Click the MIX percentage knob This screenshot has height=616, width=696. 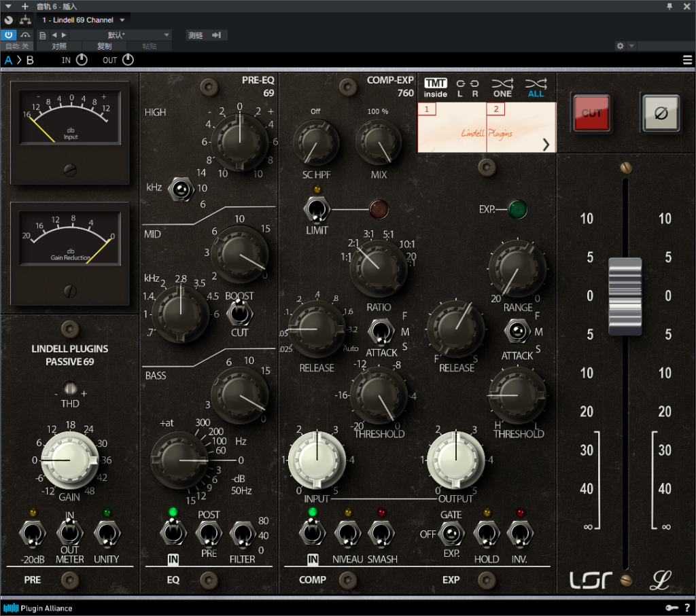(379, 143)
